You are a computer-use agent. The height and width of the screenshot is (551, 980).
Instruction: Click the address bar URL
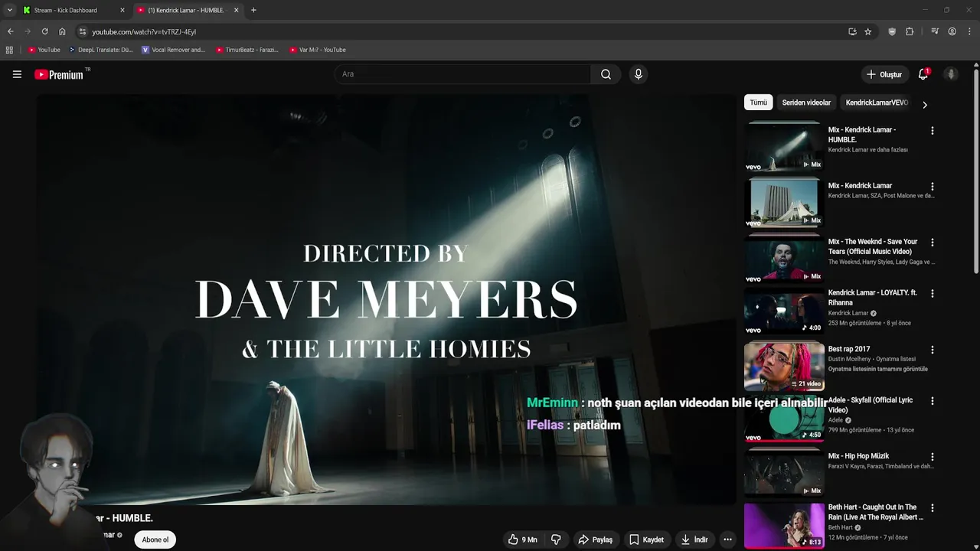tap(144, 32)
